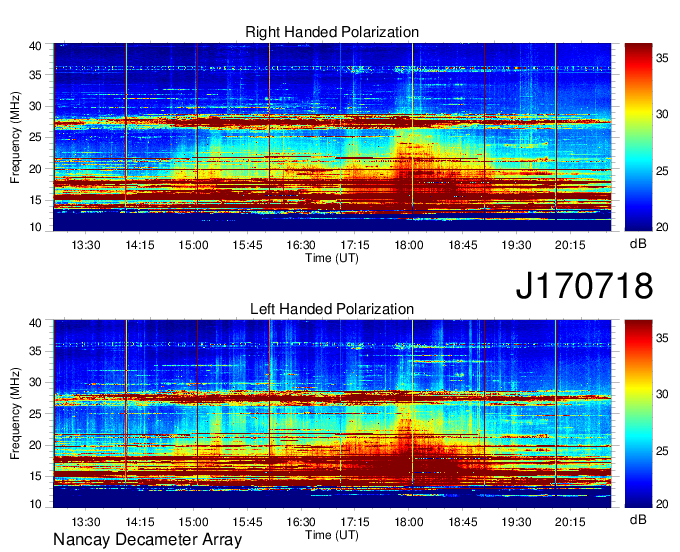The height and width of the screenshot is (552, 680).
Task: Click the 35 dB tick on upper colorbar
Action: click(662, 58)
